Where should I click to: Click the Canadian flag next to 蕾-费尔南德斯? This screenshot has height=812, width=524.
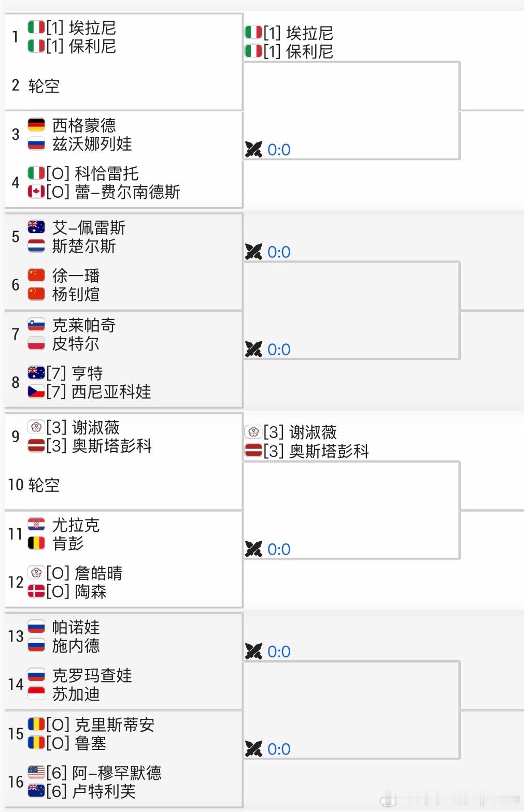click(36, 192)
